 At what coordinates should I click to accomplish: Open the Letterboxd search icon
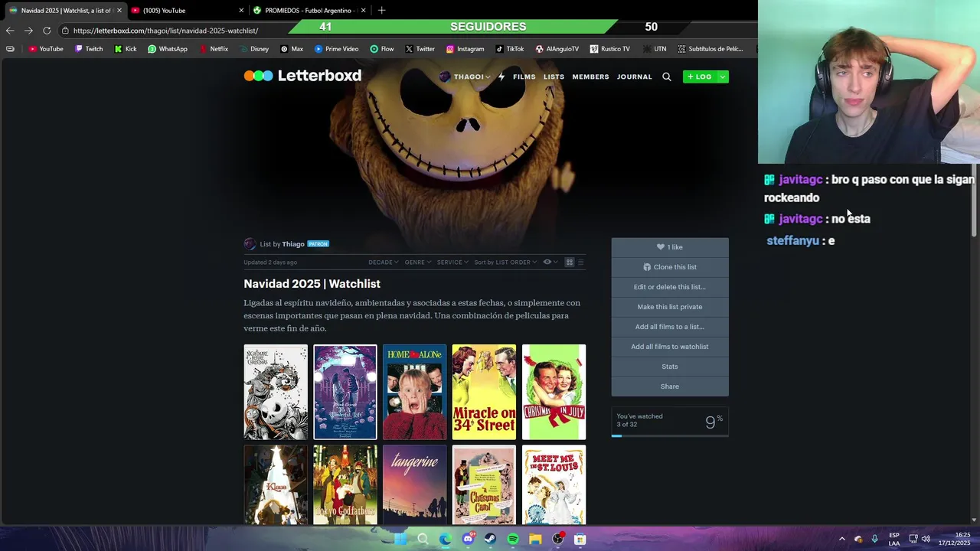pos(667,77)
